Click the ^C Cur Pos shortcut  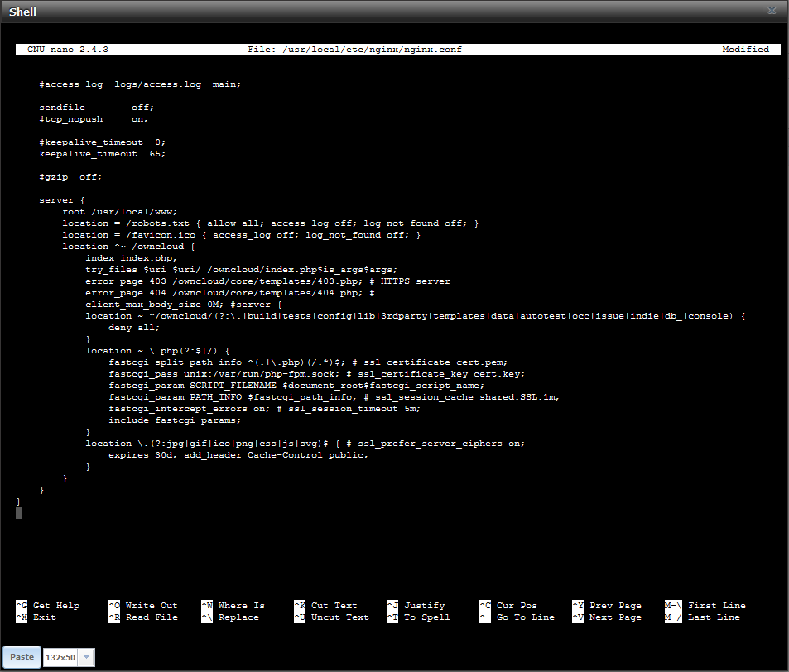(x=508, y=606)
